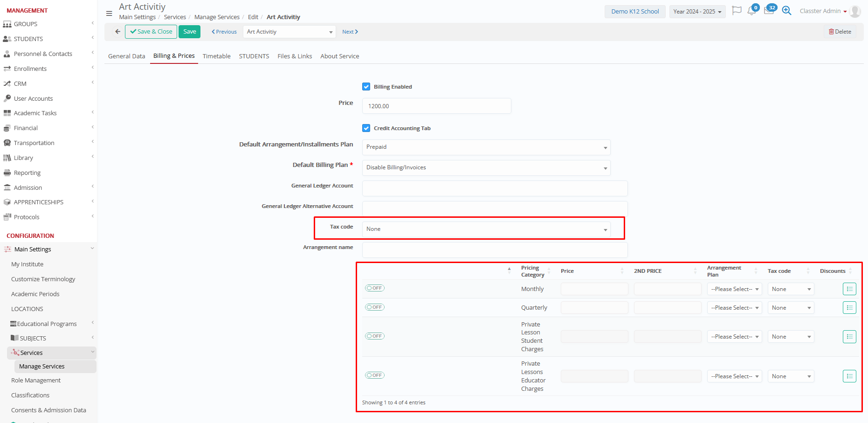Switch to the Timetable tab
Viewport: 868px width, 423px height.
[x=216, y=56]
